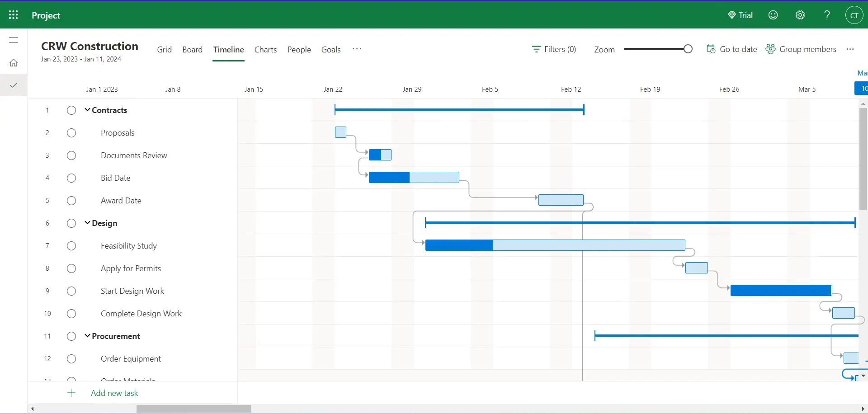
Task: Open the Settings gear icon
Action: (799, 14)
